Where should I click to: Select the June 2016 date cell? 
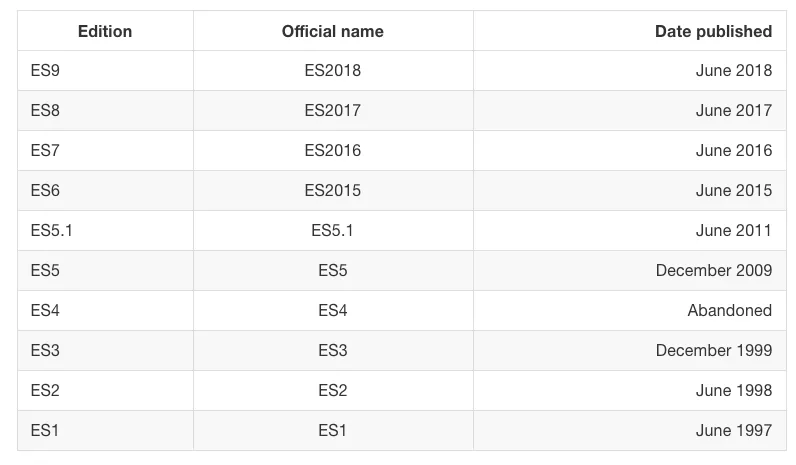[734, 151]
